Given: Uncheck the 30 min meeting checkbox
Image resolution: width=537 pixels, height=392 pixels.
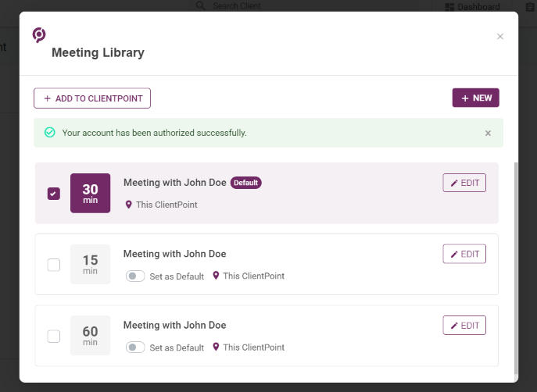Looking at the screenshot, I should 54,194.
